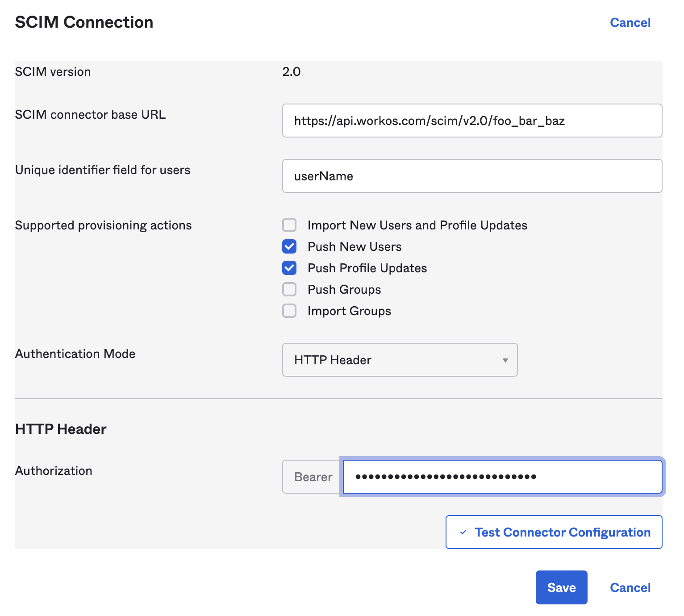Click the SCIM version value 2.0
This screenshot has height=616, width=684.
click(x=292, y=72)
